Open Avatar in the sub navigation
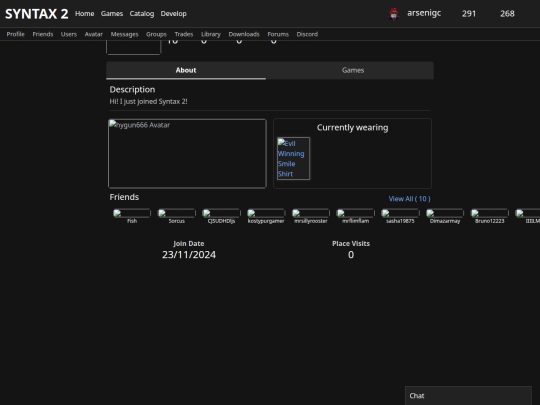This screenshot has width=540, height=405. pyautogui.click(x=94, y=34)
